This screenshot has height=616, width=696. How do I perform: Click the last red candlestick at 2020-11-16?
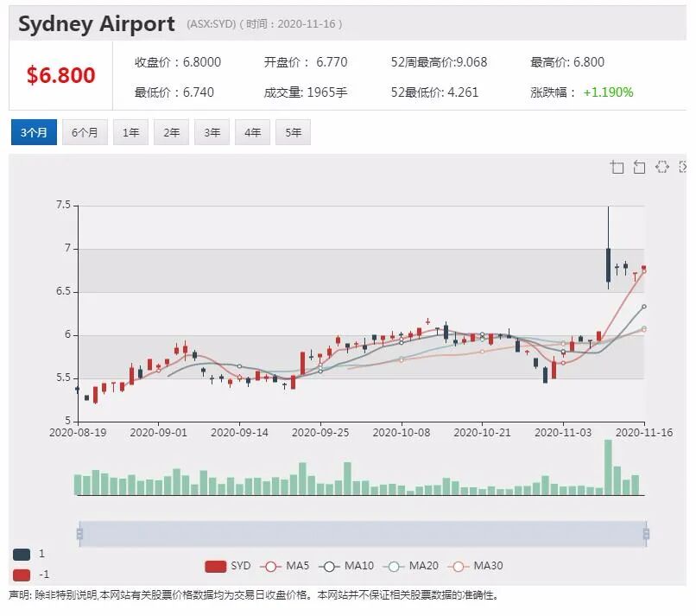643,268
